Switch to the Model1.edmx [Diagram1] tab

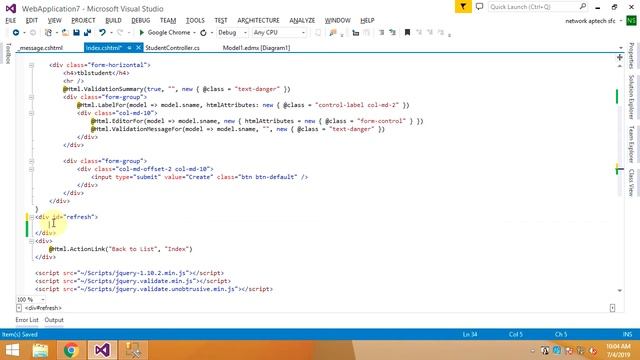pos(256,48)
